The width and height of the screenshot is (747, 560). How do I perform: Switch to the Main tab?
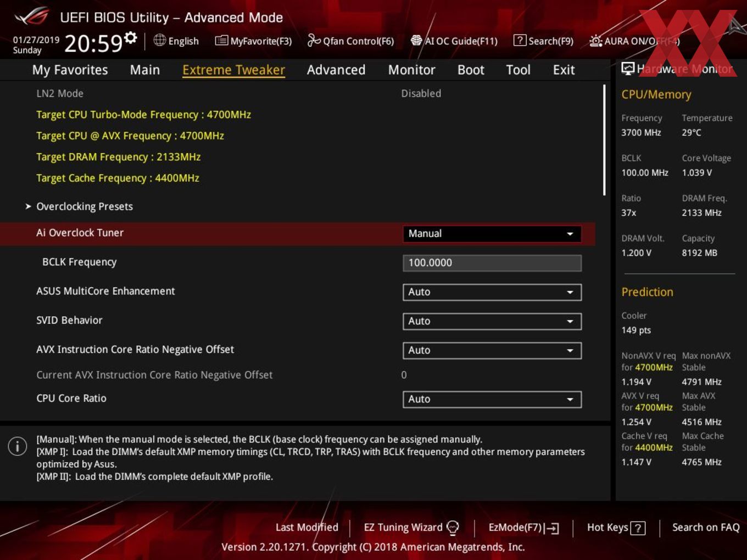click(145, 70)
